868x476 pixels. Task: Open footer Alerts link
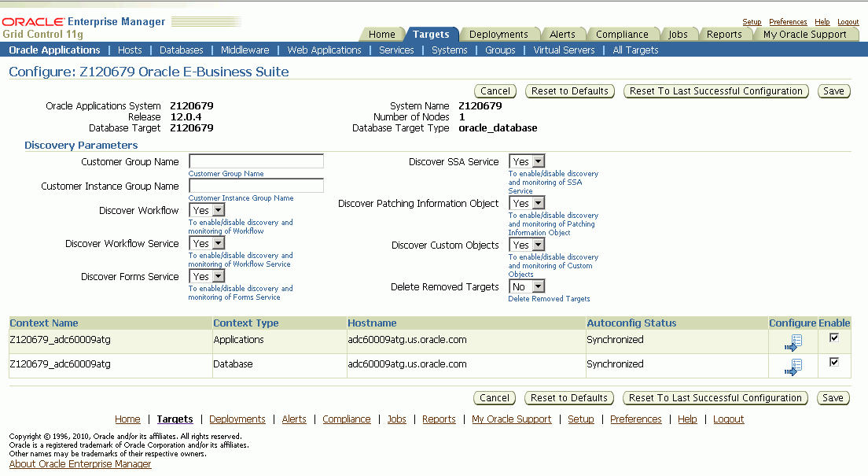[294, 419]
